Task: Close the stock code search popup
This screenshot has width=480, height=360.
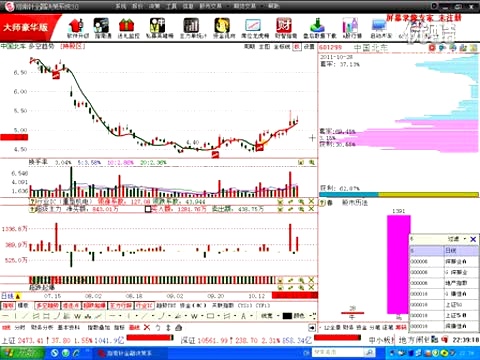Action: [x=473, y=239]
